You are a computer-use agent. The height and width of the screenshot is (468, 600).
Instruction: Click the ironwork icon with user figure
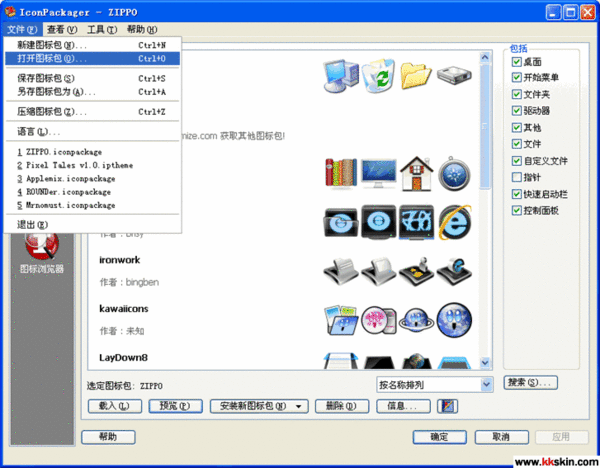point(416,271)
